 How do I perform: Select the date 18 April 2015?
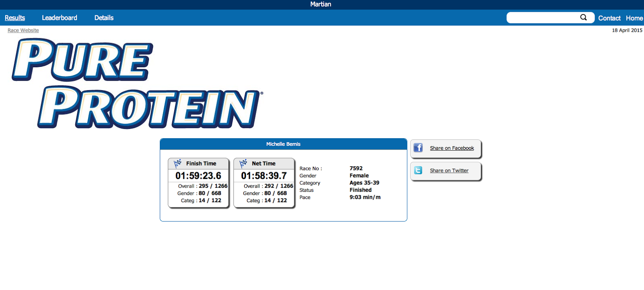tap(627, 30)
